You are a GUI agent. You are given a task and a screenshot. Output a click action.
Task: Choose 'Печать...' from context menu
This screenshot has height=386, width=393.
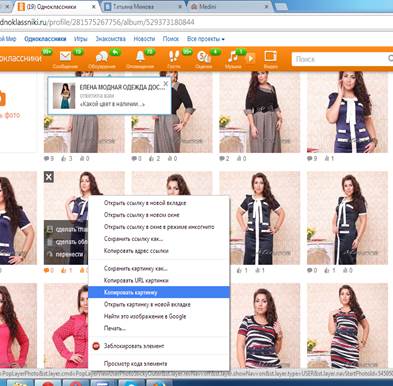tap(159, 328)
